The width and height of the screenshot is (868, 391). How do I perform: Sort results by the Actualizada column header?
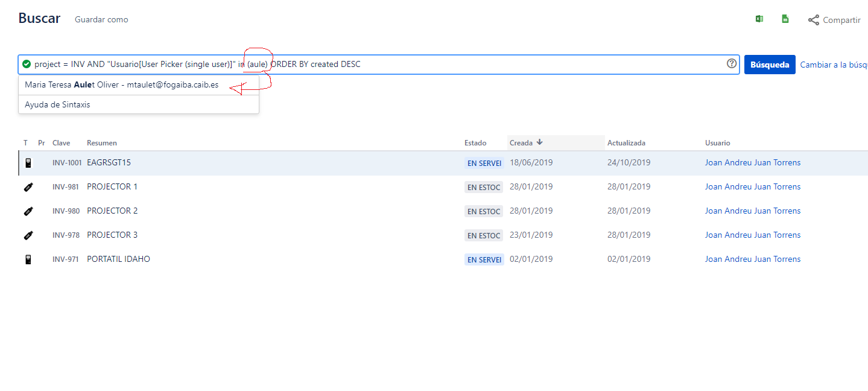pos(626,143)
